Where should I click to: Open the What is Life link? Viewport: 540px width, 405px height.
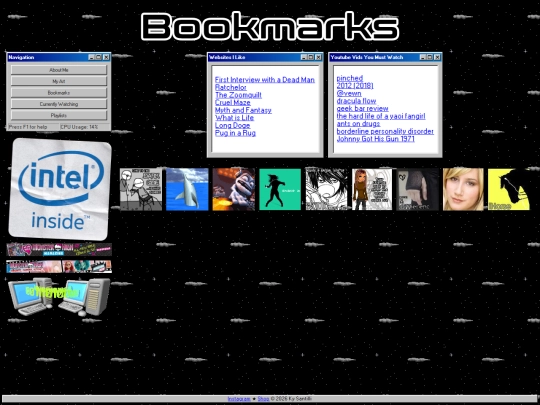pyautogui.click(x=234, y=118)
